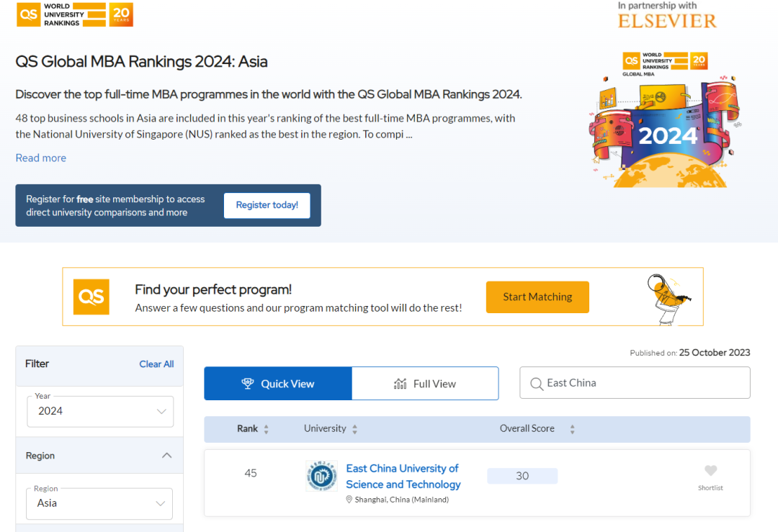778x532 pixels.
Task: Click the QS Global MBA Rankings 2024: Asia heading
Action: [x=141, y=61]
